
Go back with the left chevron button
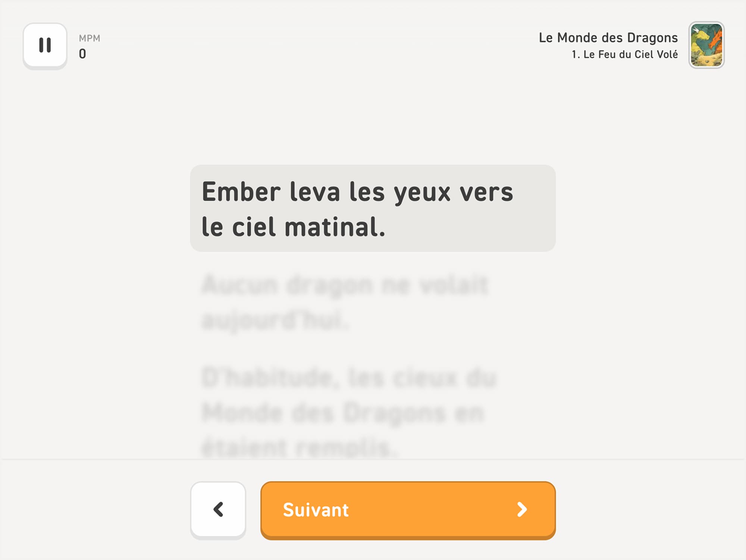[218, 509]
